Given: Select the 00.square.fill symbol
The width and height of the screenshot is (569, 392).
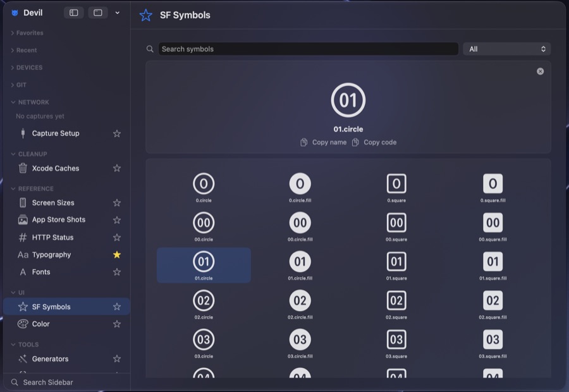Looking at the screenshot, I should coord(493,226).
